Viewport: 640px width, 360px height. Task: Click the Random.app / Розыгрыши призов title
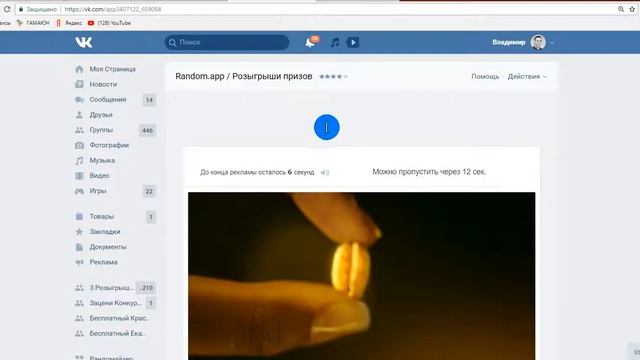click(x=244, y=76)
